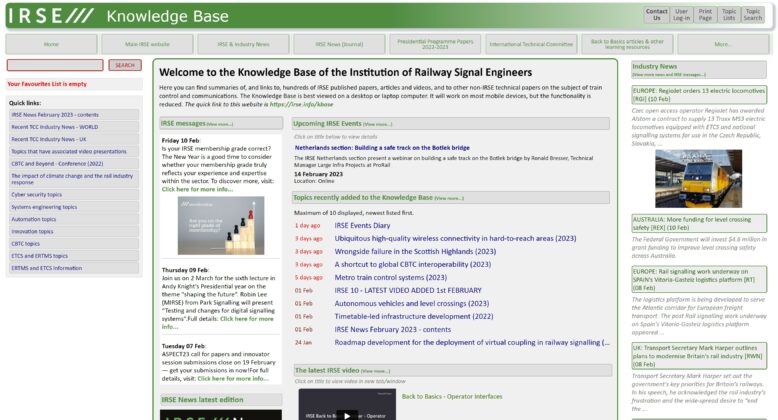Click the red SEARCH button

coord(125,65)
